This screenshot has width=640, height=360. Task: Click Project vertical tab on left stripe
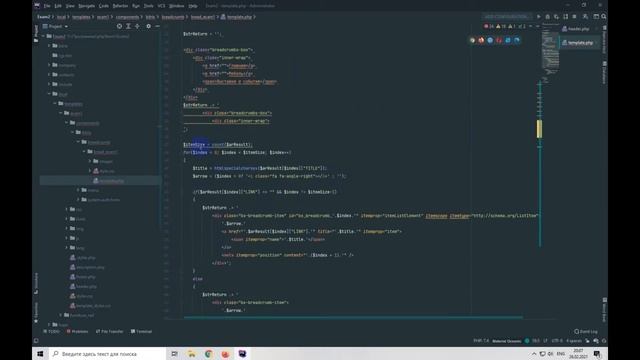click(x=36, y=33)
